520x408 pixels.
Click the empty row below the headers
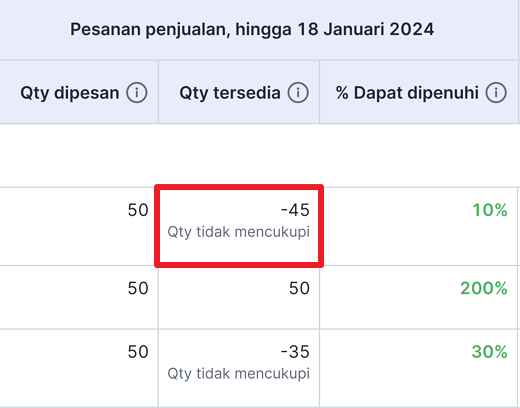[259, 155]
